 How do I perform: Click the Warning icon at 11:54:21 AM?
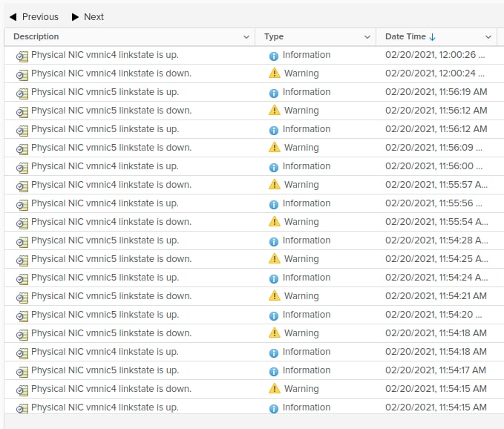tap(274, 295)
